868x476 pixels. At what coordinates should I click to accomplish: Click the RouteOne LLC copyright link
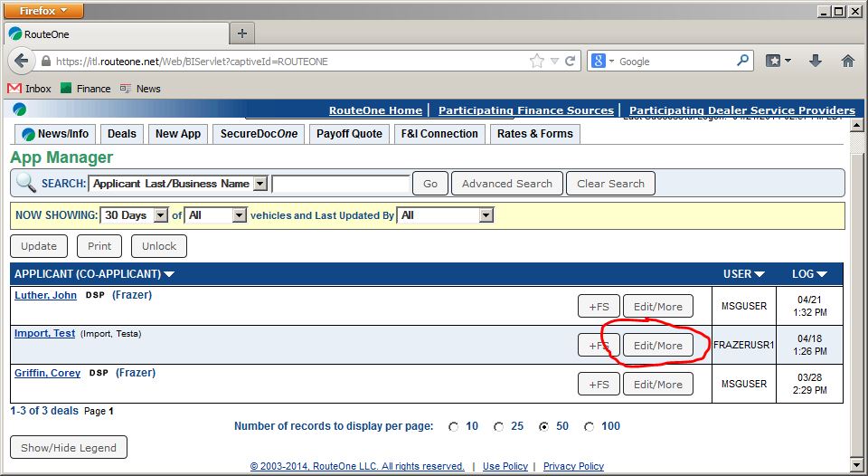[357, 467]
